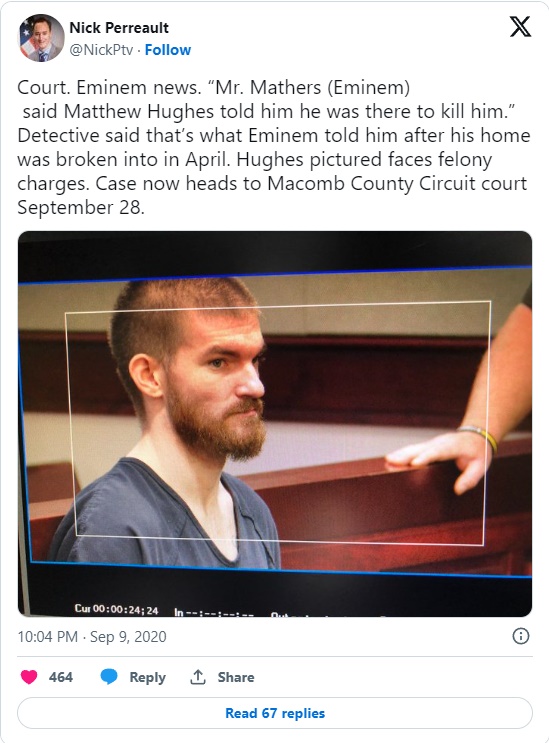Open the @NickPtv handle
Image resolution: width=549 pixels, height=743 pixels.
(x=101, y=50)
